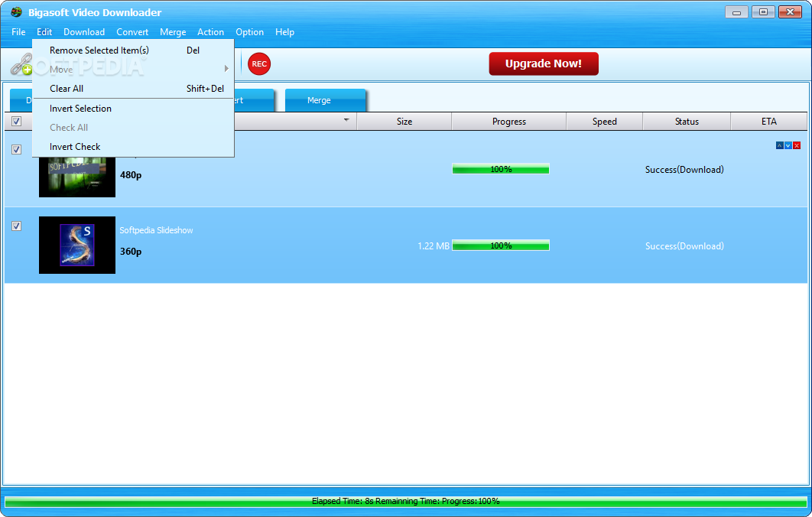Minimize the Bigasoft window
The height and width of the screenshot is (517, 812).
pos(736,12)
